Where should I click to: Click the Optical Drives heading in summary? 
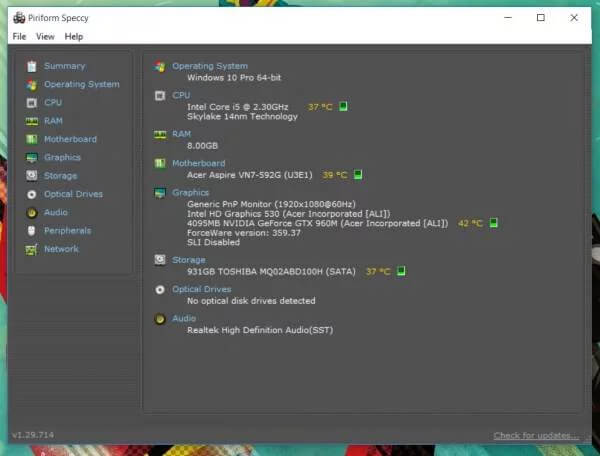[x=202, y=289]
